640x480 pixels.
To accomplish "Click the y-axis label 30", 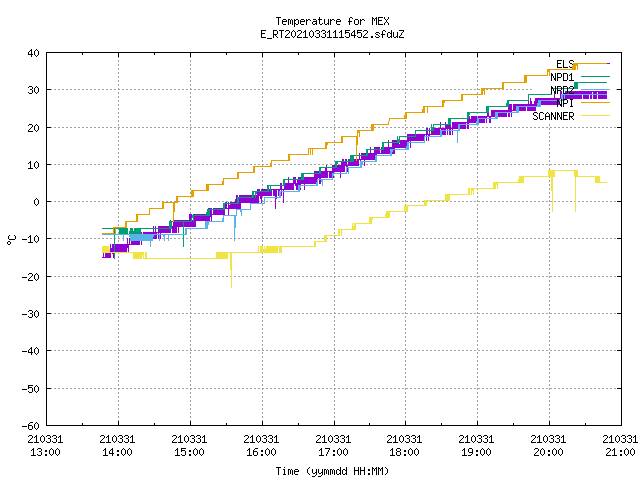I will [x=33, y=90].
